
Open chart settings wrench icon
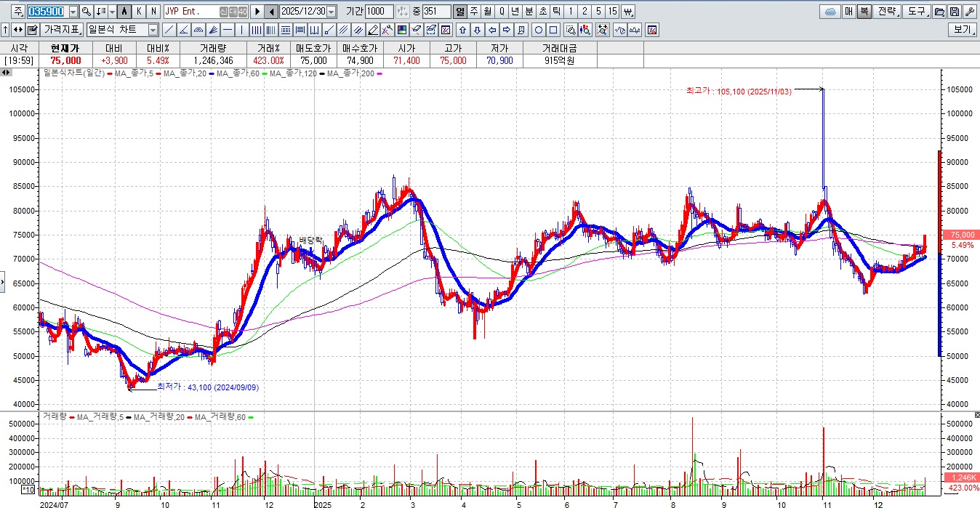970,12
